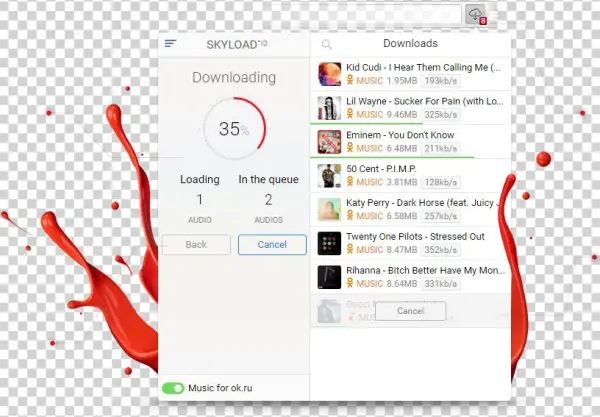
Task: Click the Twenty One Pilots album thumbnail
Action: click(329, 243)
